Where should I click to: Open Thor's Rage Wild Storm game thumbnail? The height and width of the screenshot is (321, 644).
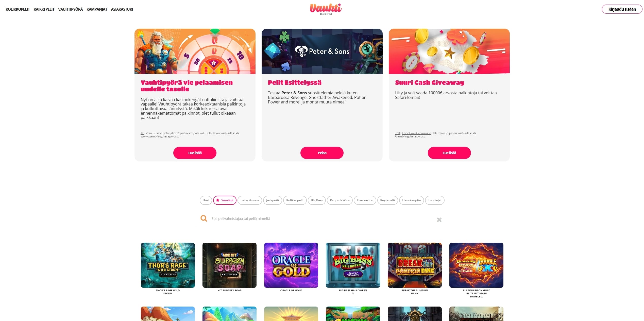(x=168, y=265)
